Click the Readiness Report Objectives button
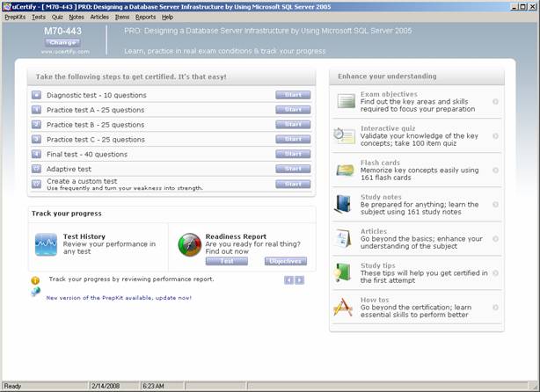The image size is (540, 392). (286, 261)
